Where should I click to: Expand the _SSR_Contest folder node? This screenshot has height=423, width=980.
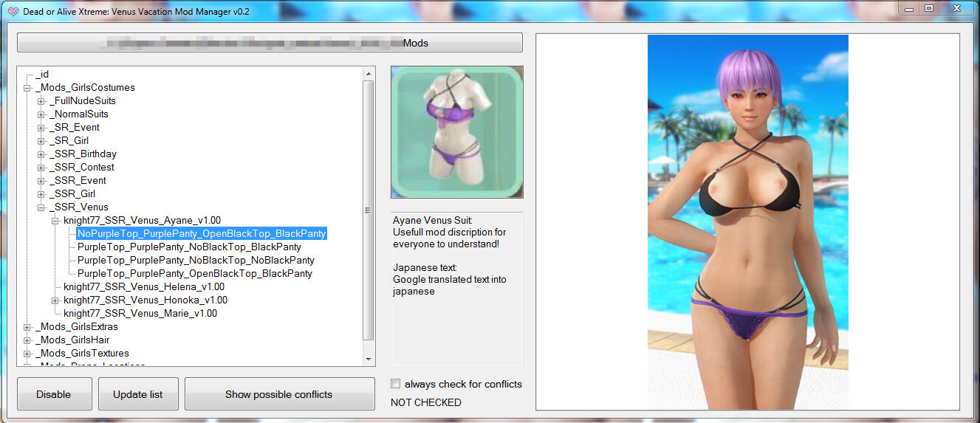(x=41, y=168)
